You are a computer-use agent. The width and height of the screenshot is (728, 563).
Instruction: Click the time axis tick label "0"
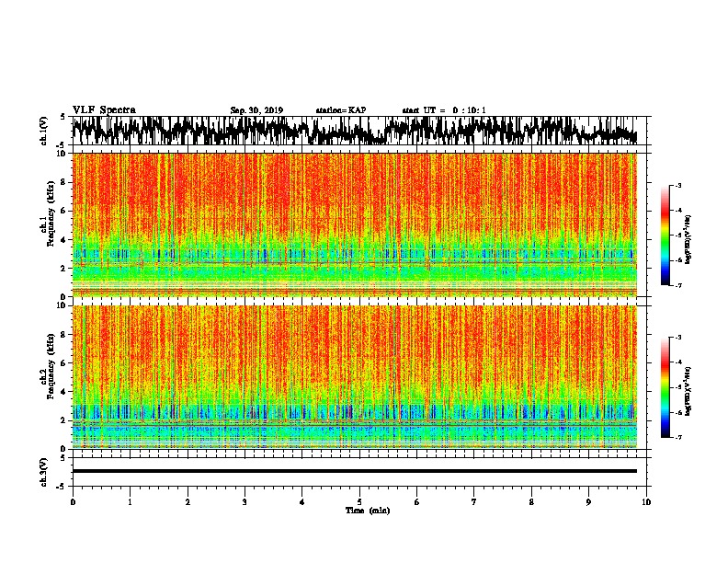point(73,502)
